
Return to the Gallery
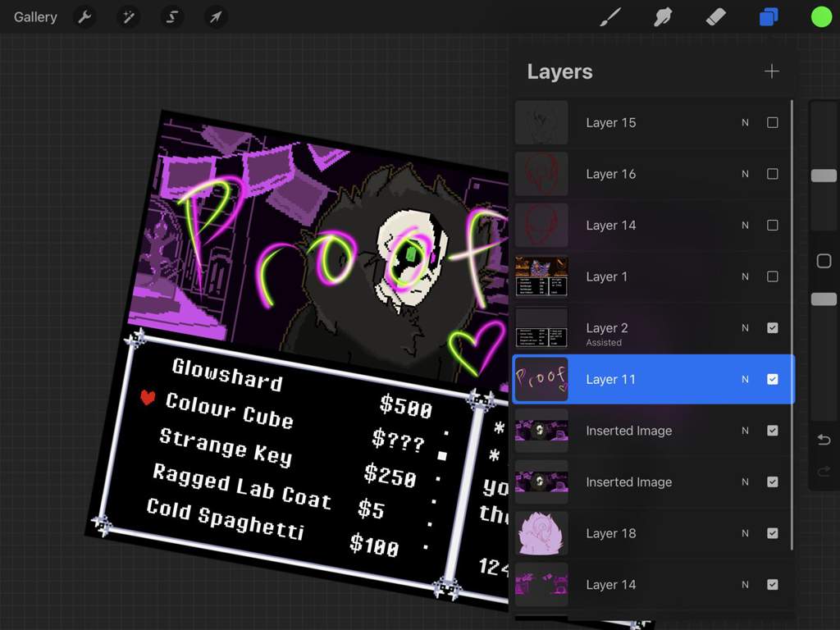coord(34,16)
